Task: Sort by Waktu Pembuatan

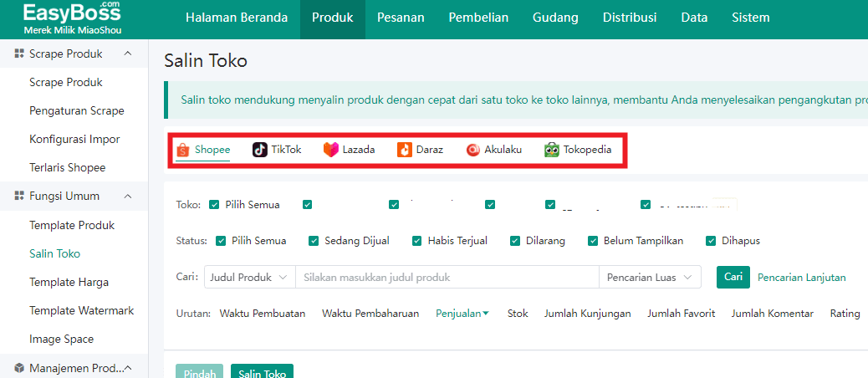Action: click(263, 314)
